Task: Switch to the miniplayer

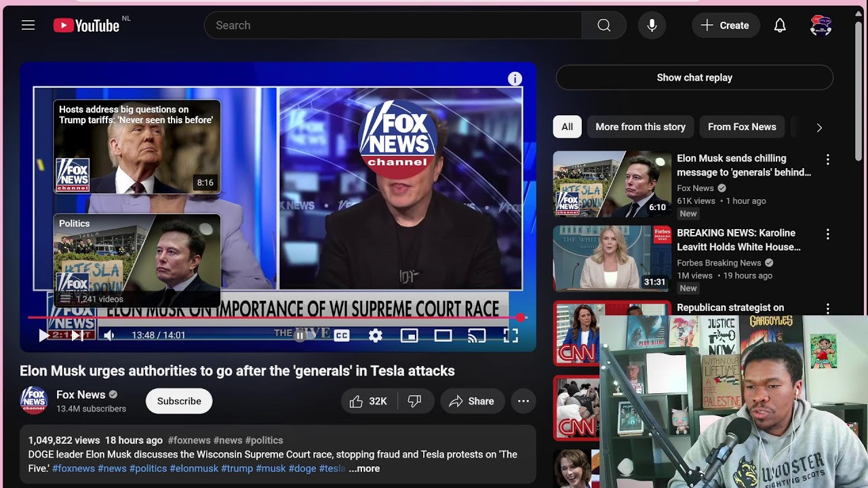Action: (x=409, y=335)
